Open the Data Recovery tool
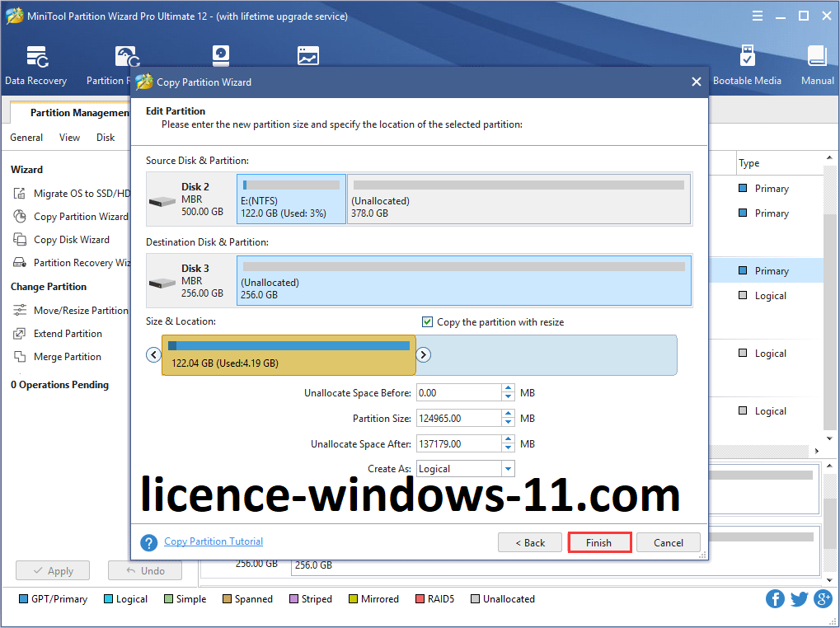 point(35,65)
